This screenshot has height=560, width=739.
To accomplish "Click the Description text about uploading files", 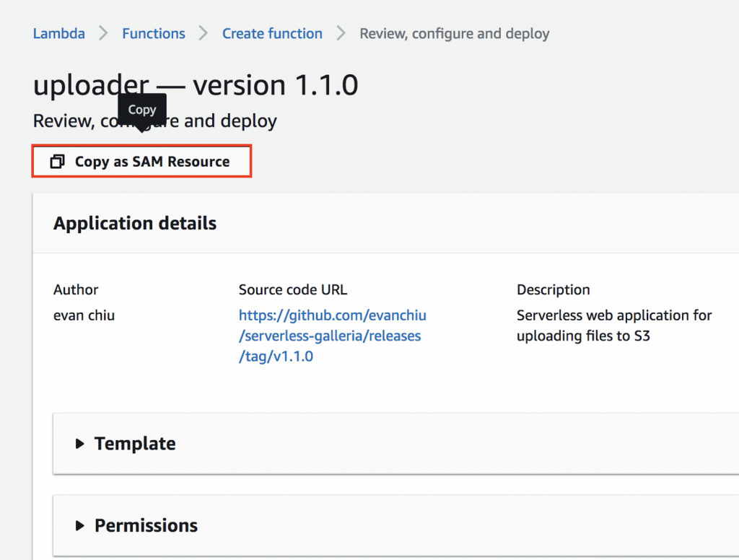I will tap(613, 325).
